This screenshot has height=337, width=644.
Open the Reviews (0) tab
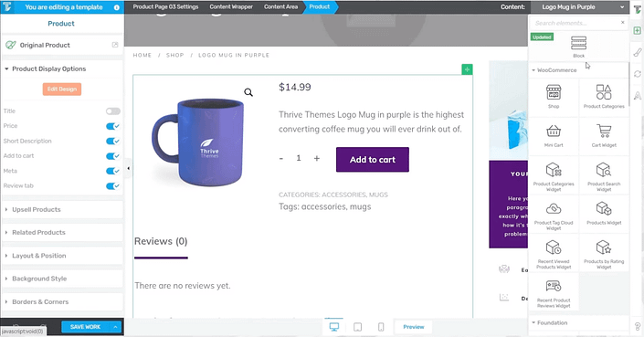pos(161,241)
